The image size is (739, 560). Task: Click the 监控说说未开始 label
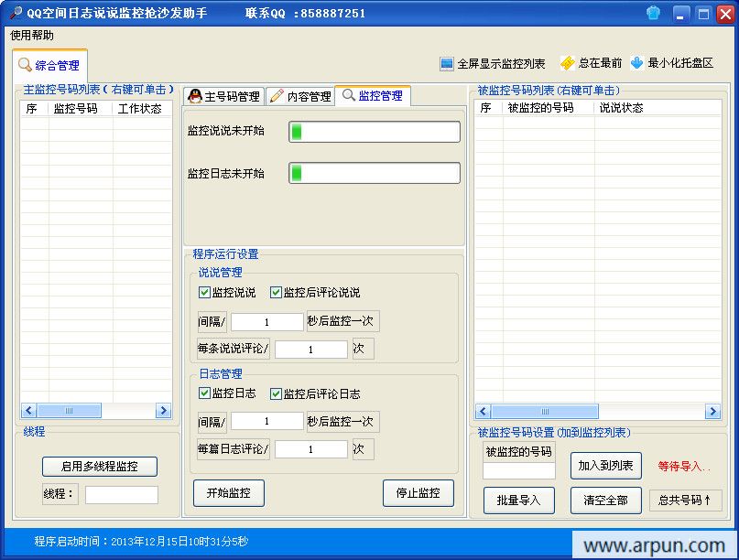click(x=226, y=131)
